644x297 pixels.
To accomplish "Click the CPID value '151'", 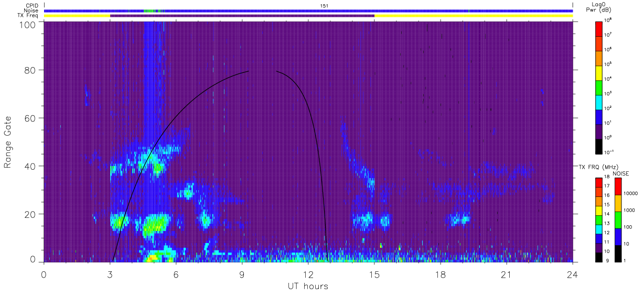I will [324, 5].
